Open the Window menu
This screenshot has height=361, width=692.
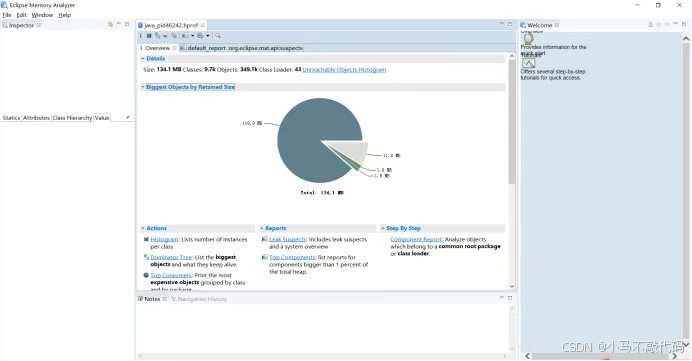42,15
